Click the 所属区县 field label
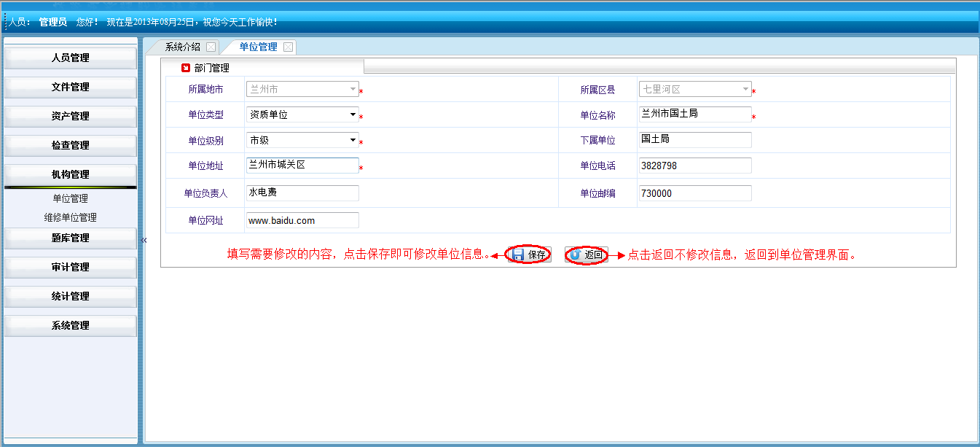This screenshot has width=980, height=447. tap(597, 90)
